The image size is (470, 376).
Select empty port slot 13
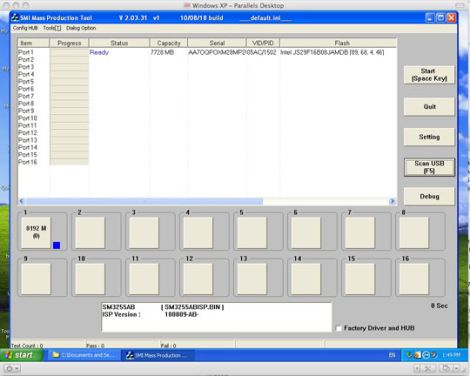click(x=252, y=279)
